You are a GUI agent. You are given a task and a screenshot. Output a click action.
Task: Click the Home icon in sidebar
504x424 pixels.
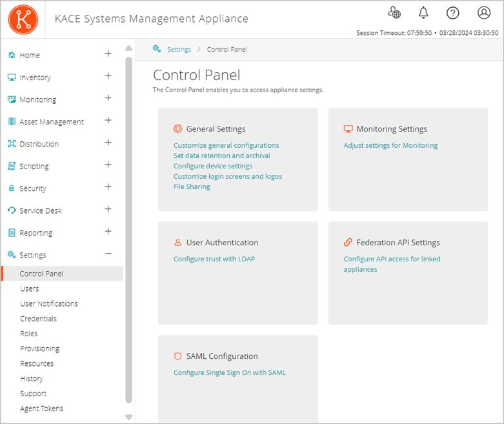pyautogui.click(x=12, y=56)
